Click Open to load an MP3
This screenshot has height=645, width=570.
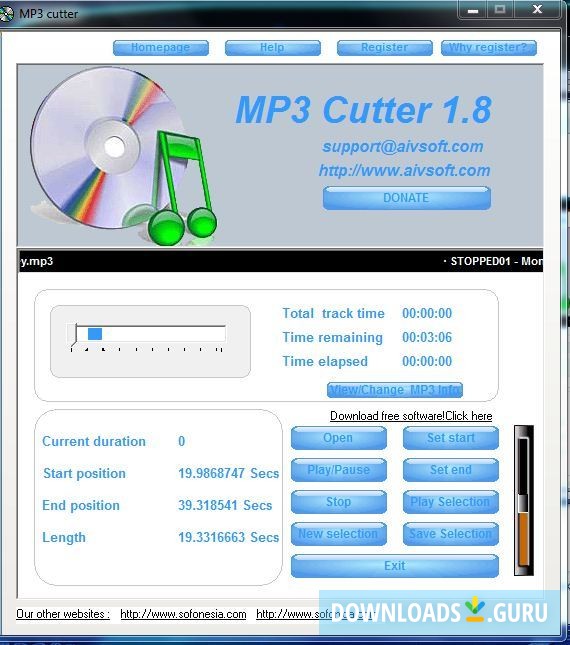338,438
